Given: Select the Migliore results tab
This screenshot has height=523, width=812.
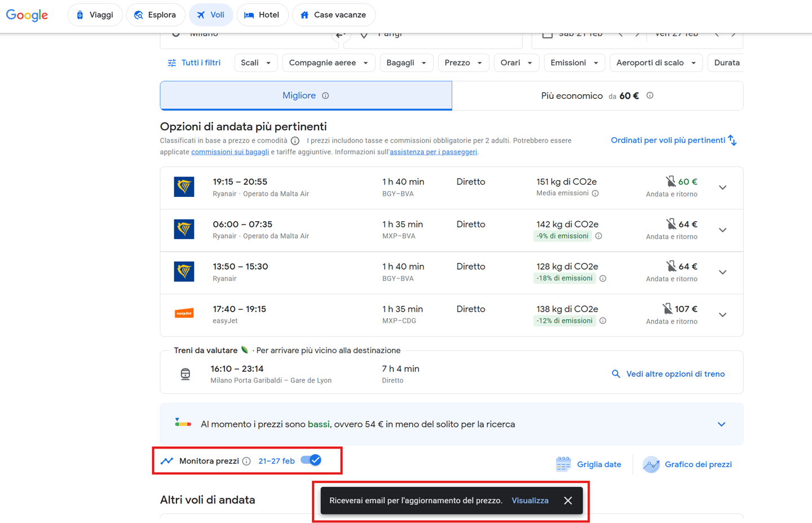Looking at the screenshot, I should click(x=306, y=95).
